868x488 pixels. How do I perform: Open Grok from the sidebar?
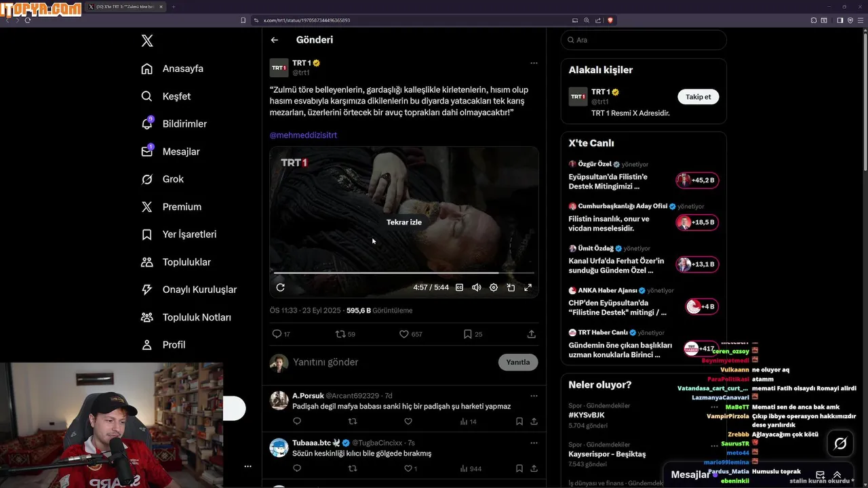click(x=162, y=179)
